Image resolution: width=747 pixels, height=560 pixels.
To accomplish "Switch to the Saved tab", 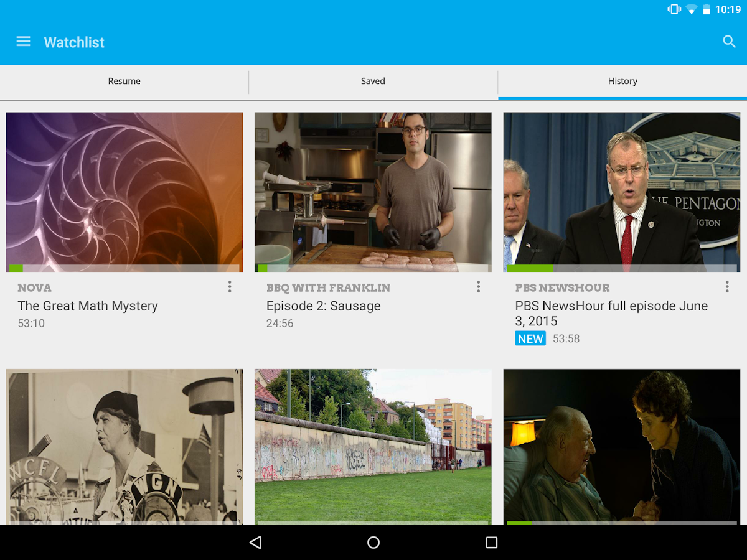I will point(373,81).
